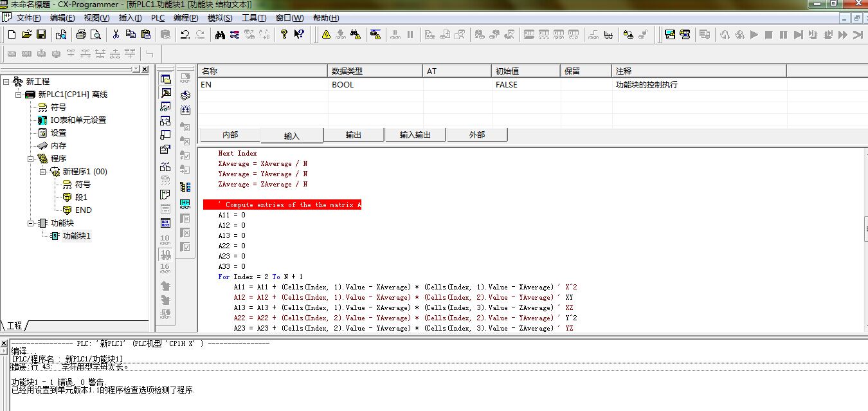The width and height of the screenshot is (868, 411).
Task: Click the Undo arrow icon
Action: pos(185,35)
